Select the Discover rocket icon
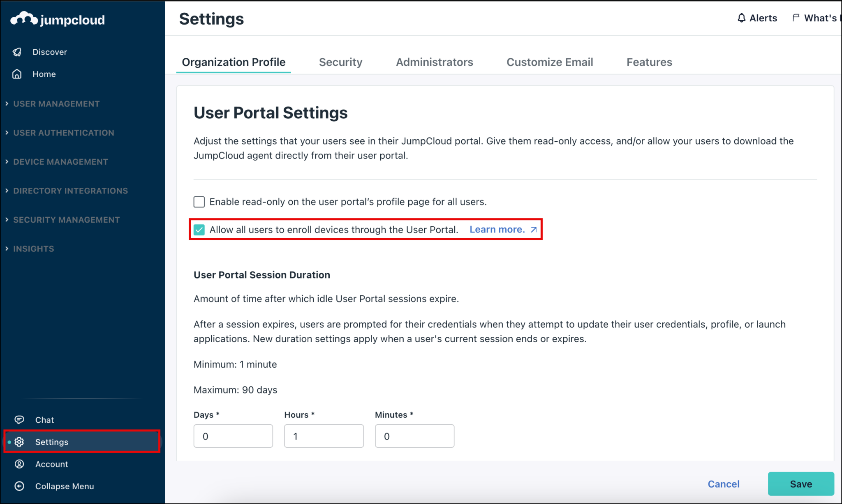The width and height of the screenshot is (842, 504). 17,52
